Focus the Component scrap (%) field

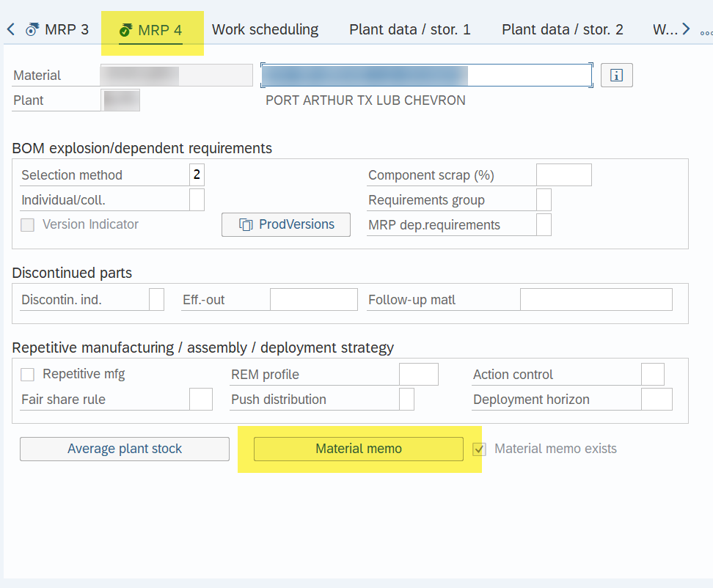[563, 175]
